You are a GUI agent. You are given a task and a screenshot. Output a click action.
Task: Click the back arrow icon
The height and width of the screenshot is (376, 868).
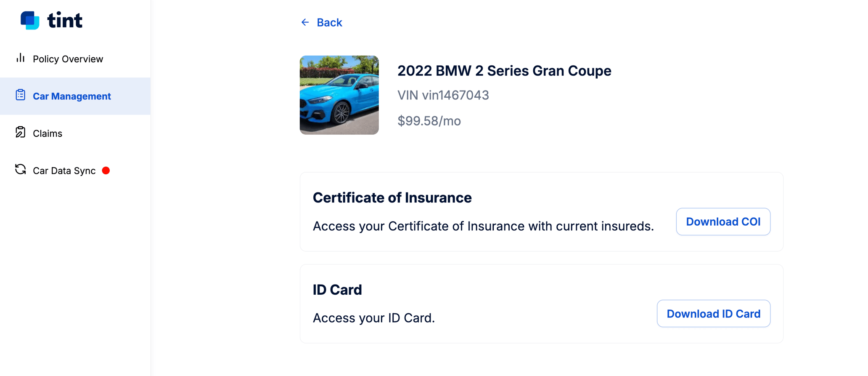[305, 22]
